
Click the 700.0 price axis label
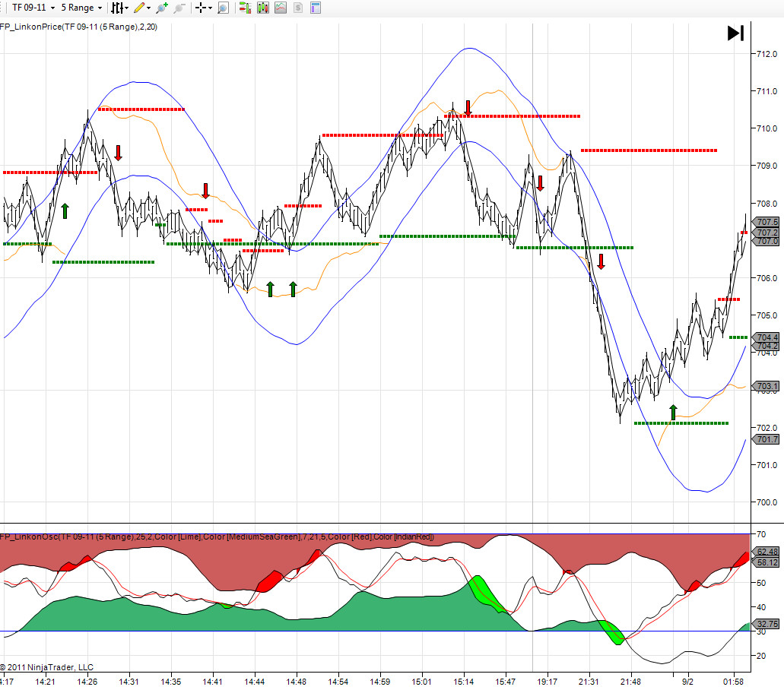(767, 502)
